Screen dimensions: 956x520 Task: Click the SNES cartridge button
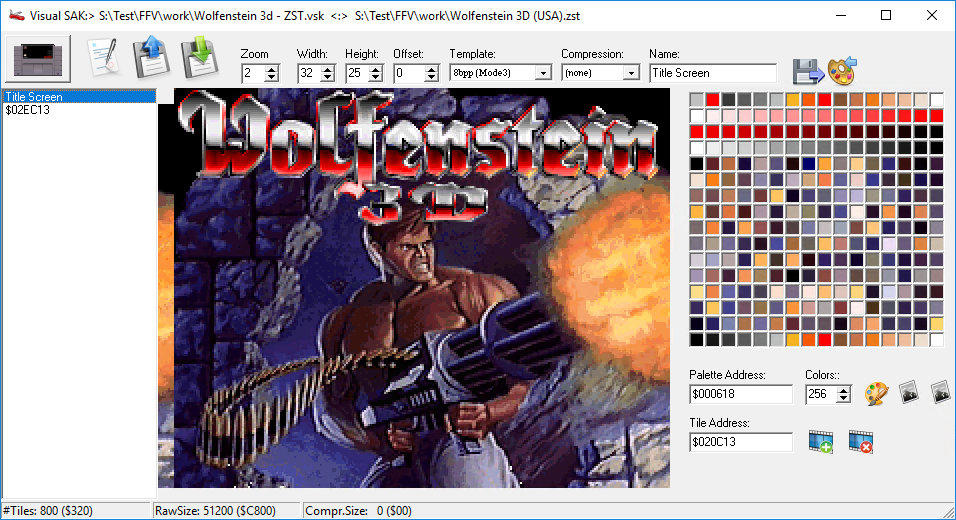[x=38, y=59]
